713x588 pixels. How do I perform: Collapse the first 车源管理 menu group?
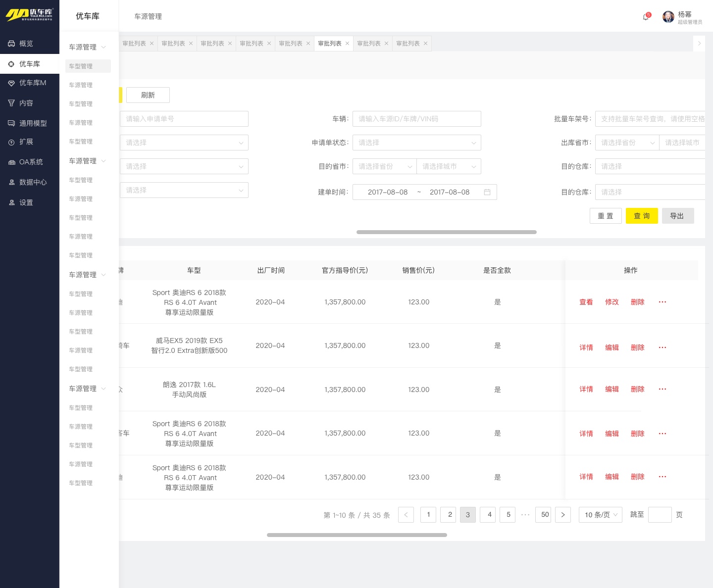tap(88, 47)
